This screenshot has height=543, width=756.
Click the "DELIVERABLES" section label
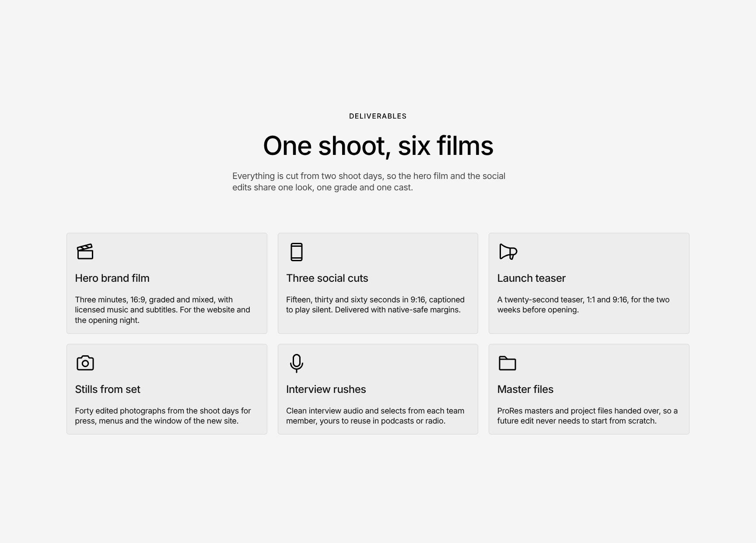(x=378, y=116)
